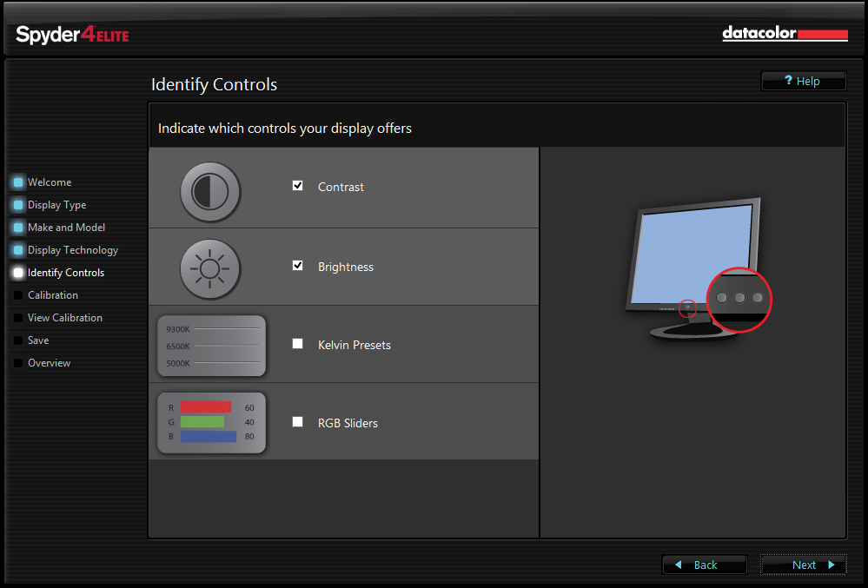Click the Identify Controls step indicator square
Viewport: 868px width, 588px height.
click(x=18, y=272)
